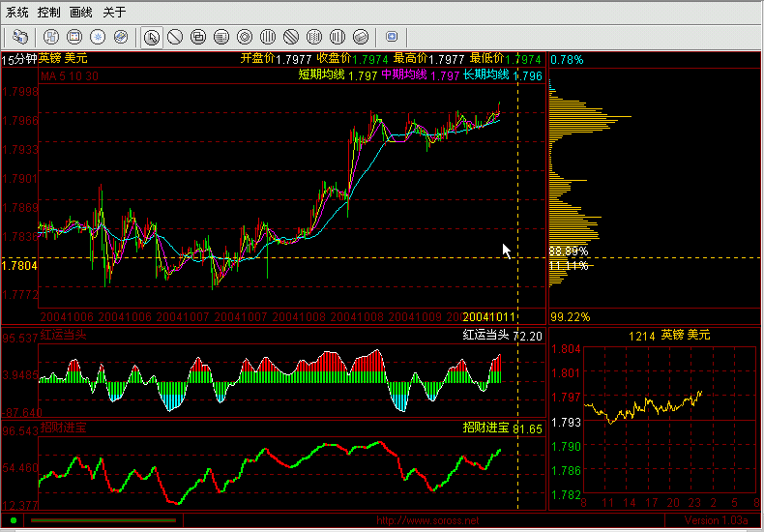Open the 控制 menu
The height and width of the screenshot is (532, 764).
49,13
